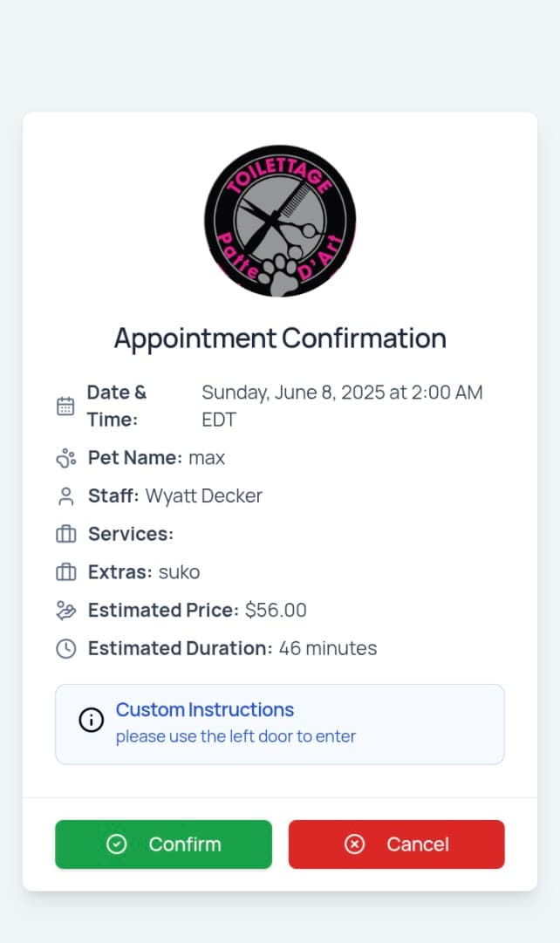The image size is (560, 943).
Task: Click the briefcase icon next to Services
Action: click(65, 534)
